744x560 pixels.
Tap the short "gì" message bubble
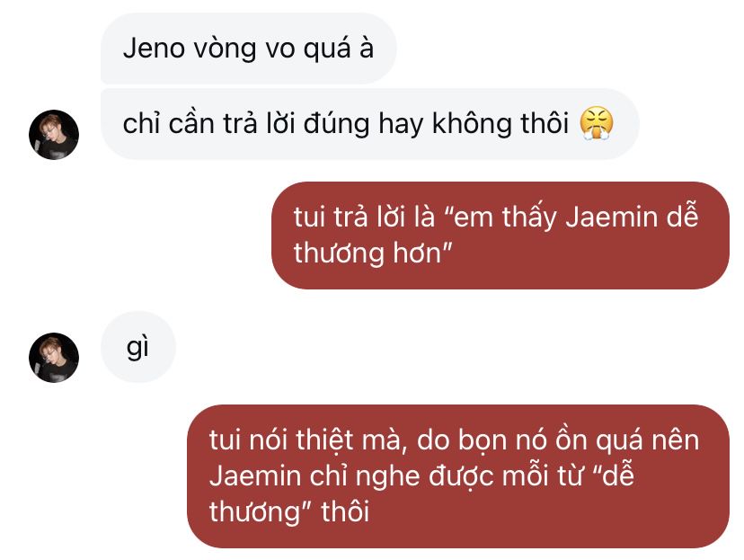click(138, 347)
